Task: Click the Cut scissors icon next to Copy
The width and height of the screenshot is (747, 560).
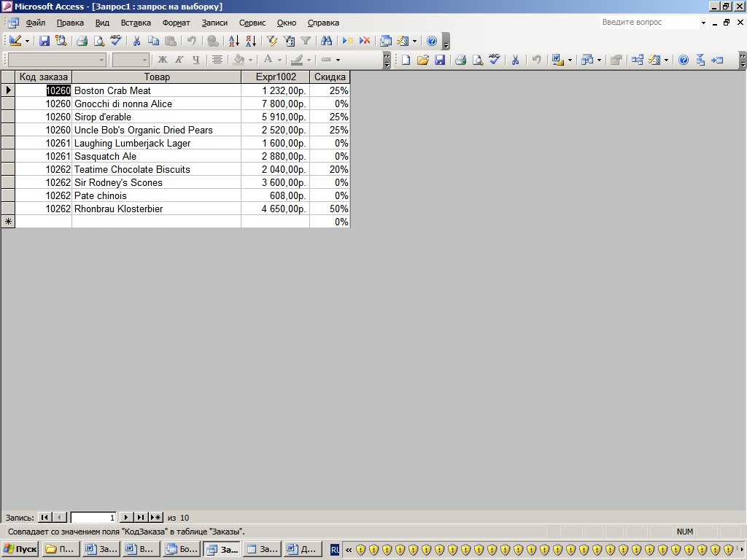Action: tap(136, 41)
